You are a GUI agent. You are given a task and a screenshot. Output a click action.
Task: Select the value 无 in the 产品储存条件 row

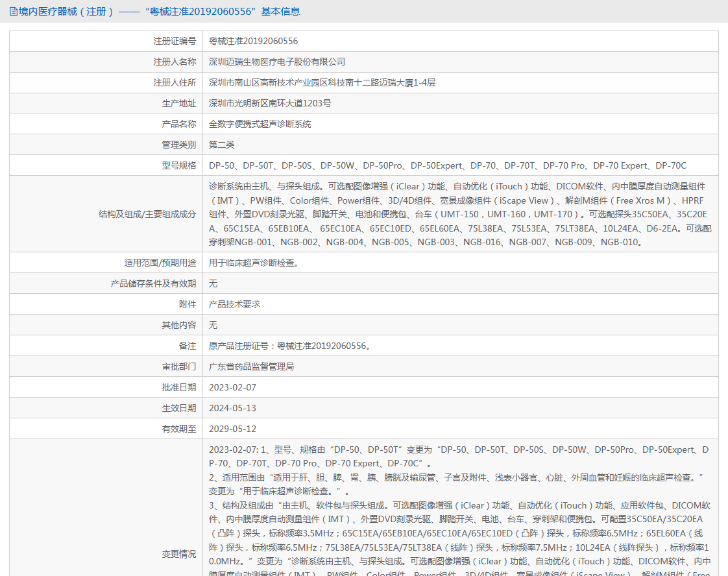tap(213, 283)
